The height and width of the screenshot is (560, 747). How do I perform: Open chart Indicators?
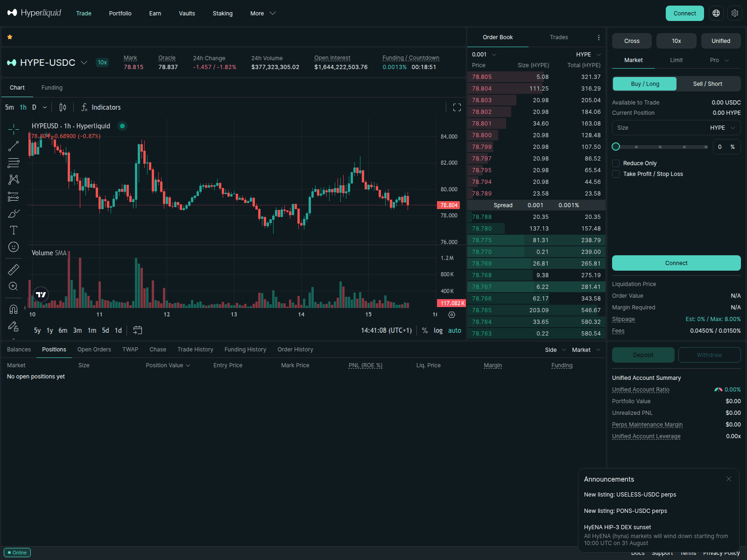tap(101, 107)
